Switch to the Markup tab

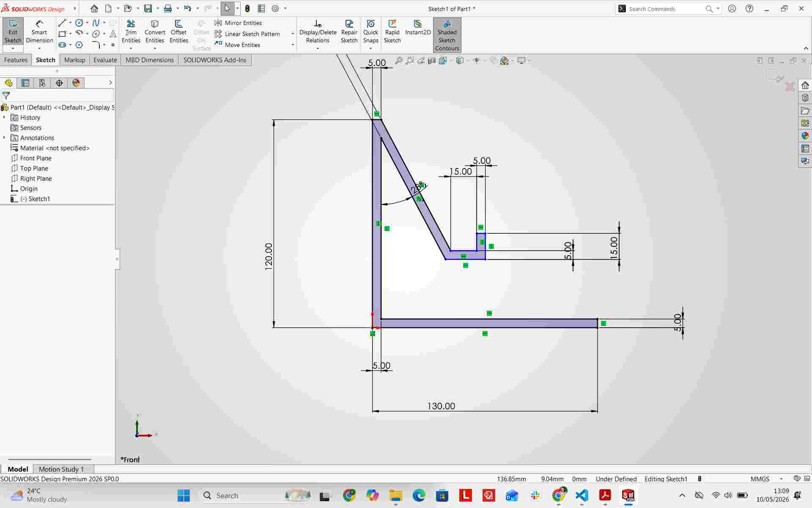[75, 60]
